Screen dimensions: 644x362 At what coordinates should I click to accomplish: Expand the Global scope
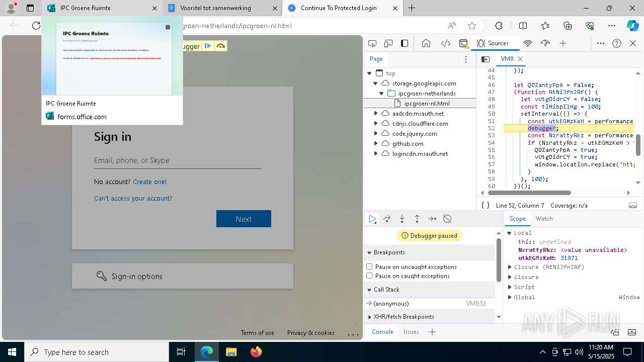[509, 297]
